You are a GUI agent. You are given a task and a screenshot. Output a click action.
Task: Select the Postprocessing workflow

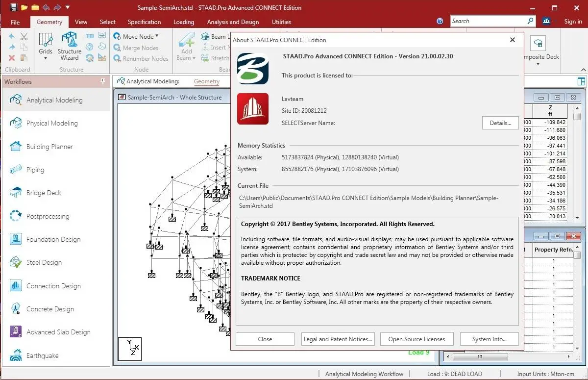[56, 216]
